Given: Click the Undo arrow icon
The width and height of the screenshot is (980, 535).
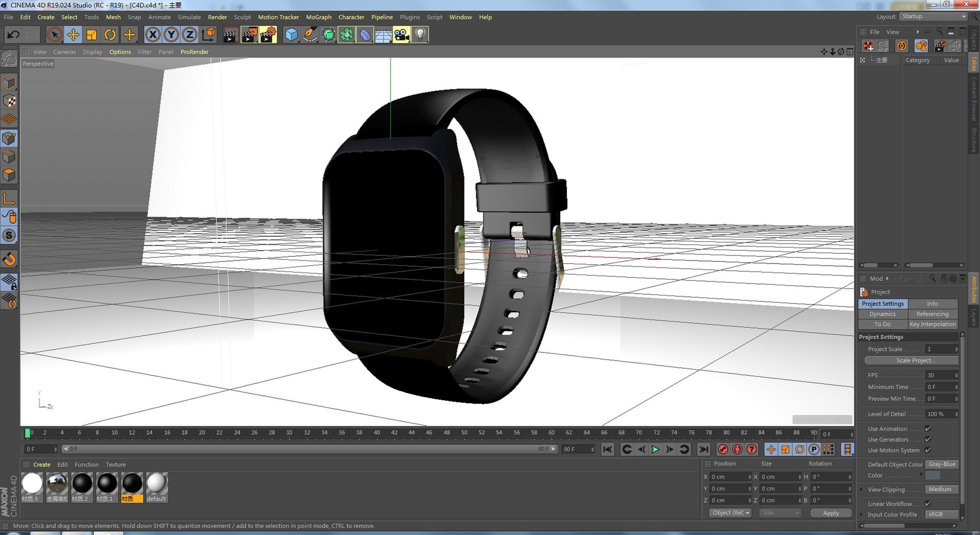Looking at the screenshot, I should coord(13,35).
